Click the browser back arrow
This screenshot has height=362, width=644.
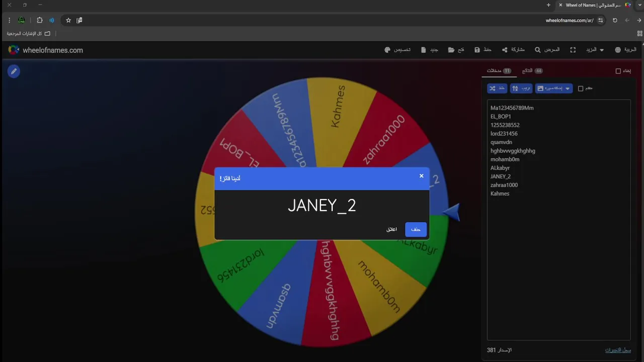coord(638,20)
